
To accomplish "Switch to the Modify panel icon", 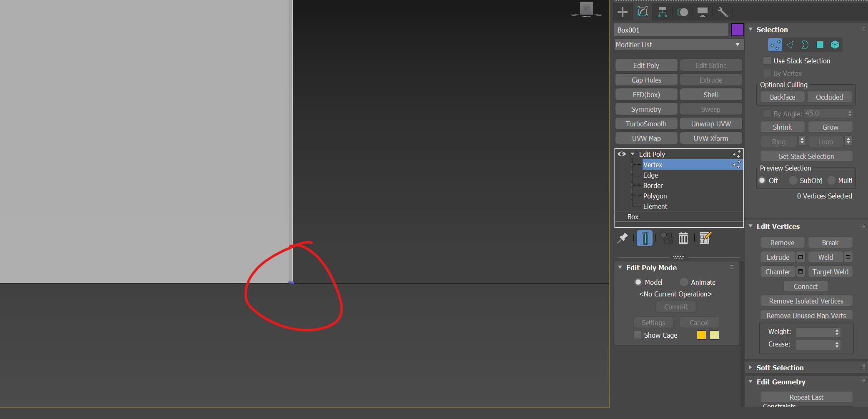I will 643,12.
